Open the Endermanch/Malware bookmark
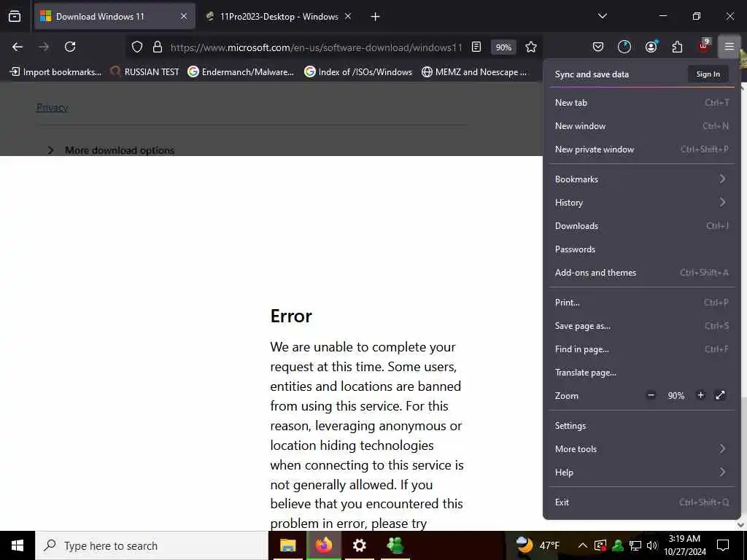747x560 pixels. [x=241, y=72]
